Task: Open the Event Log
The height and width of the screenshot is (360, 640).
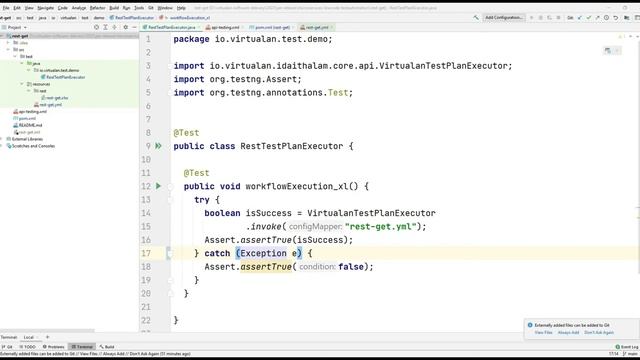Action: [627, 347]
